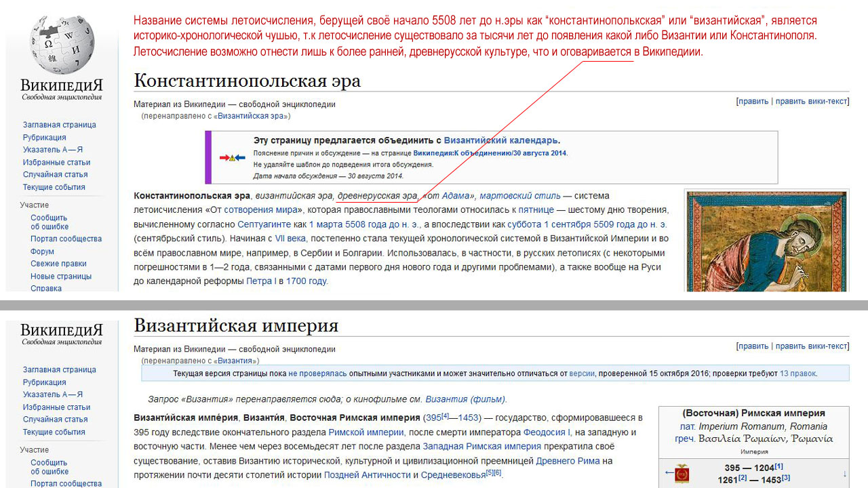Image resolution: width=868 pixels, height=488 pixels.
Task: Open Избранные статьи in the Византийская империя page sidebar
Action: (x=56, y=407)
